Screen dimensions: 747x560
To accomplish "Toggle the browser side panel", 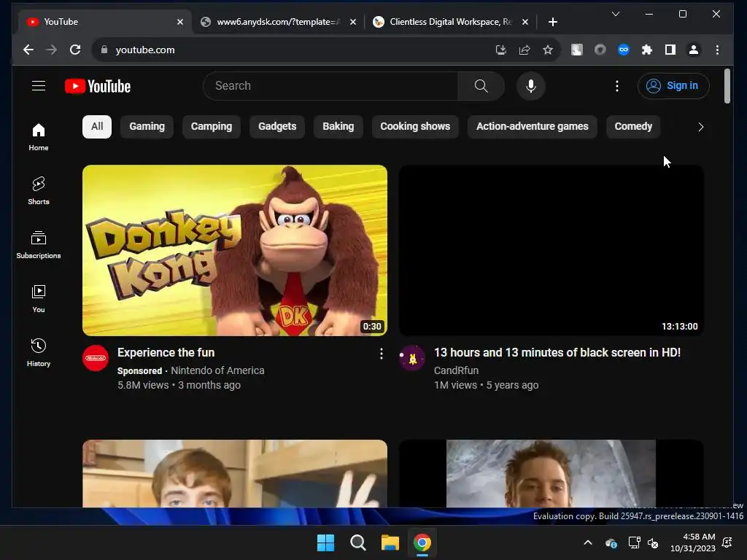I will (x=670, y=50).
